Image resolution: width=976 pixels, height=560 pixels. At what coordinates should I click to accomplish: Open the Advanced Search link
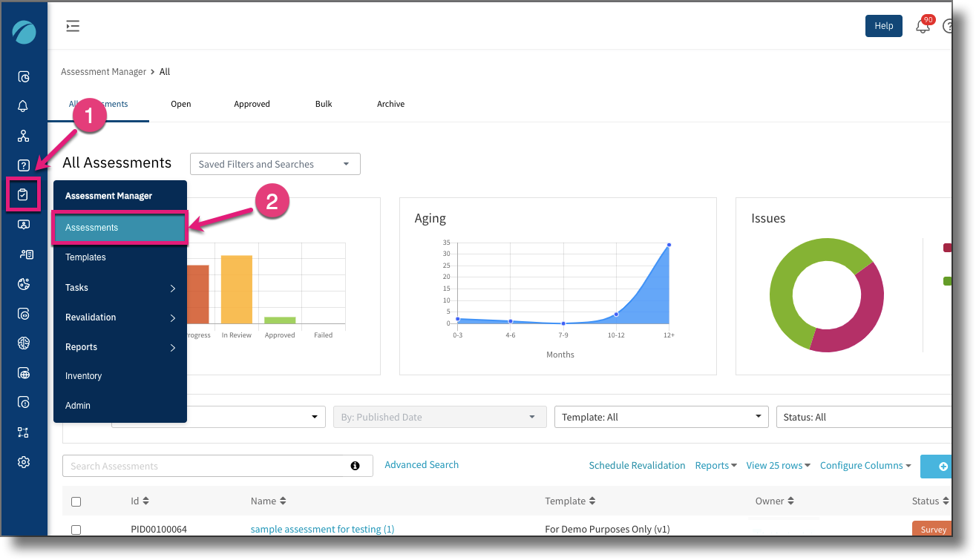click(421, 464)
